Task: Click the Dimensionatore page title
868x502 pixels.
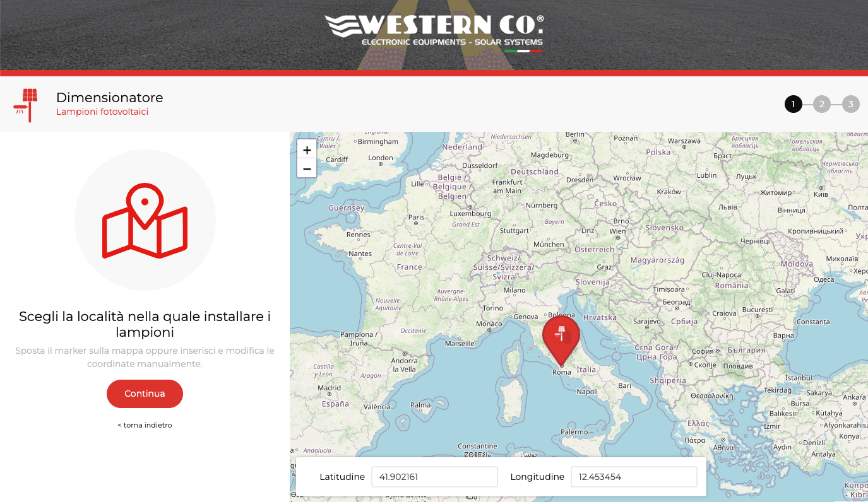Action: coord(110,97)
